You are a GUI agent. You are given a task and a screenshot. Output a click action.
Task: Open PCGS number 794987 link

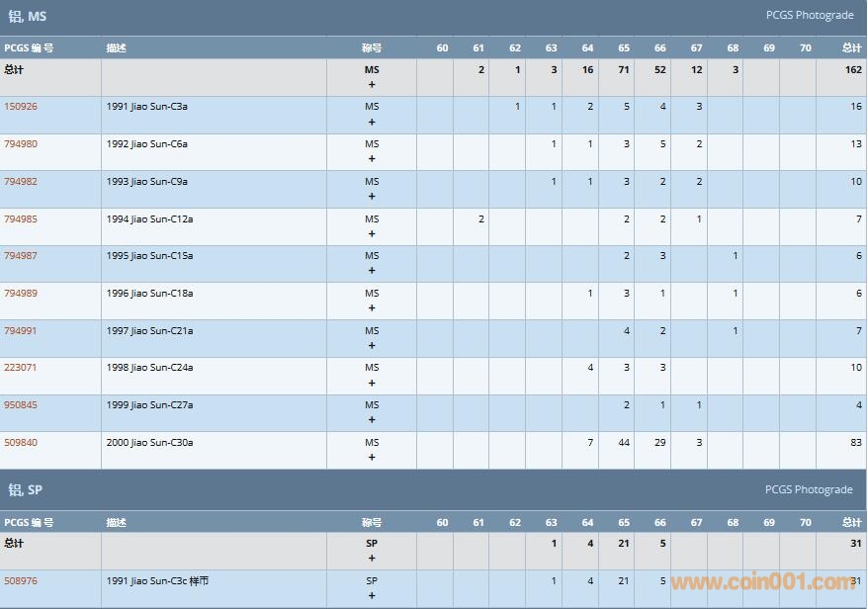(x=21, y=256)
